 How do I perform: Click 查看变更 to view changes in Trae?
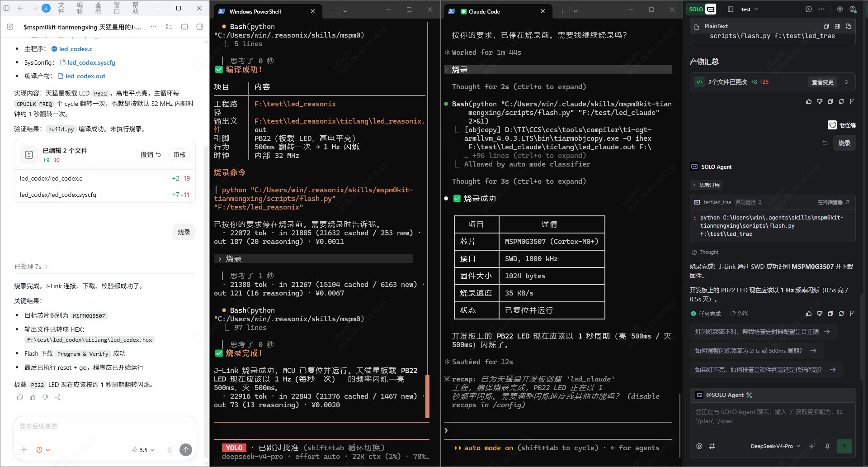pos(822,82)
